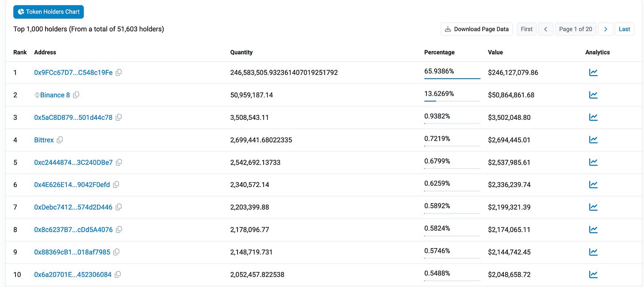This screenshot has width=644, height=287.
Task: Copy address 0x8c6237B7...cDd5A4076
Action: [119, 230]
